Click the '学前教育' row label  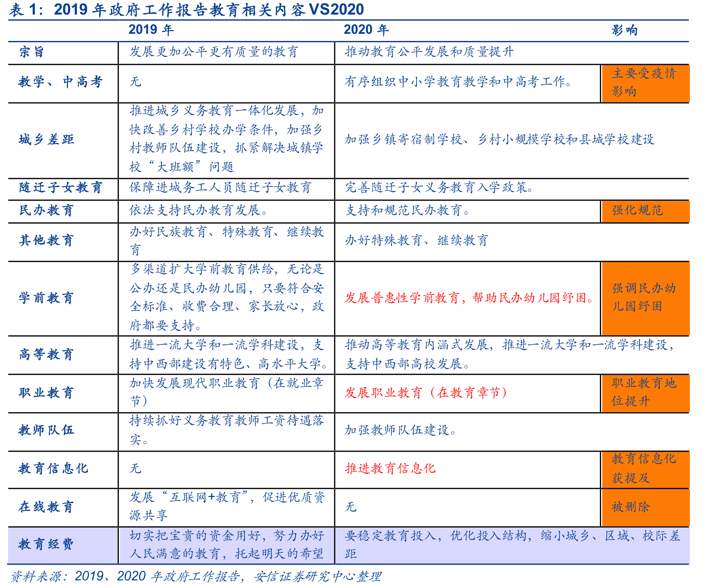pos(46,298)
